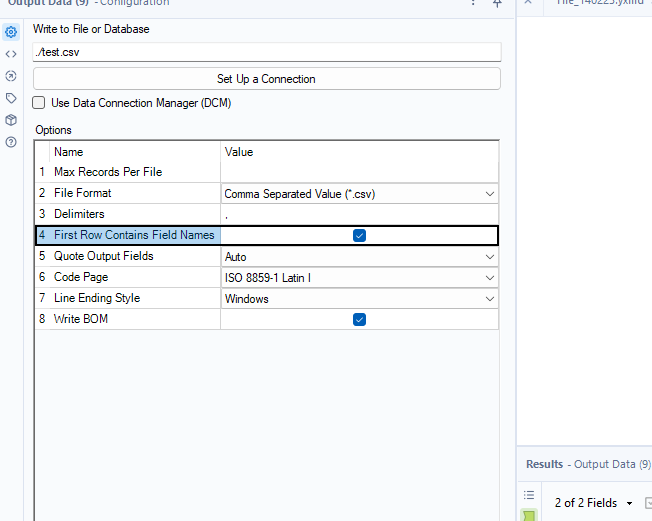
Task: Open the Help question mark icon
Action: pyautogui.click(x=11, y=142)
